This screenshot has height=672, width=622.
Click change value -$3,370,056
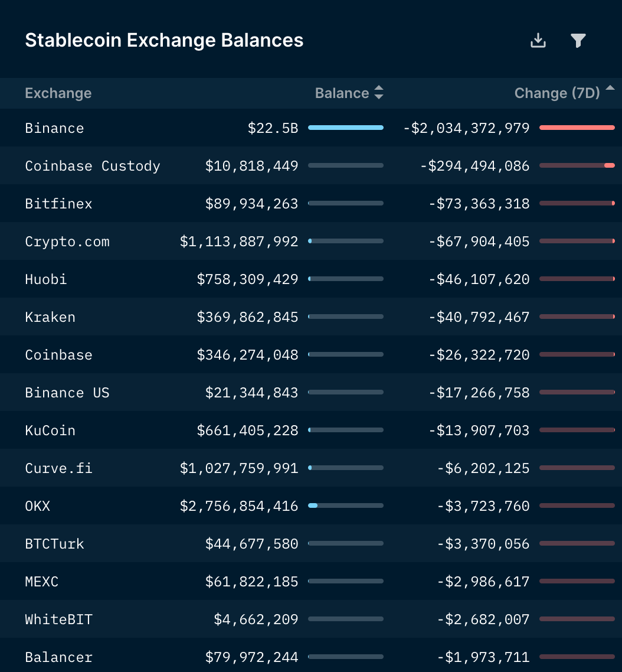pos(483,544)
